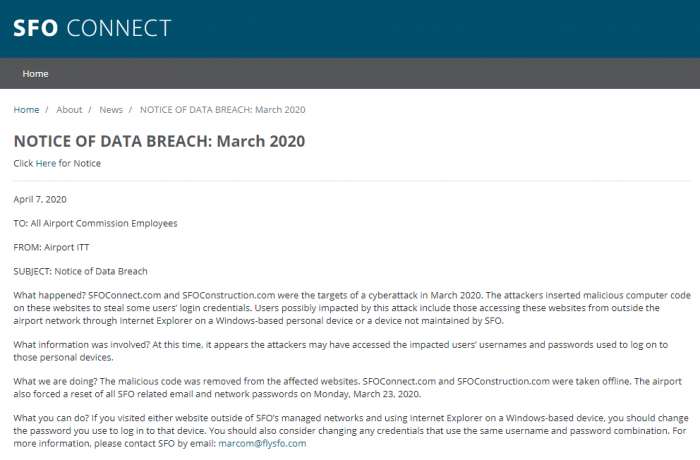Click the current page breadcrumb entry

click(222, 109)
